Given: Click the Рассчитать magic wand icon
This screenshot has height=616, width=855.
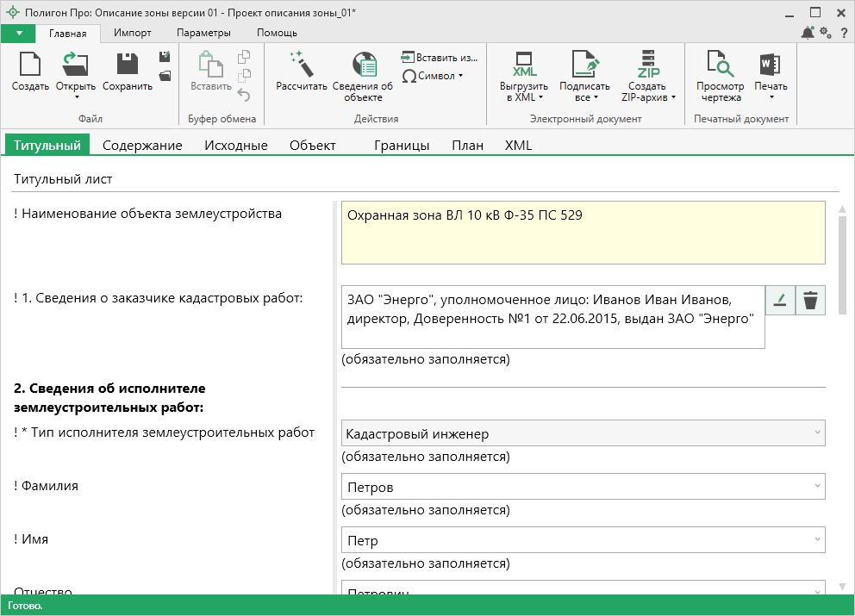Looking at the screenshot, I should click(302, 65).
